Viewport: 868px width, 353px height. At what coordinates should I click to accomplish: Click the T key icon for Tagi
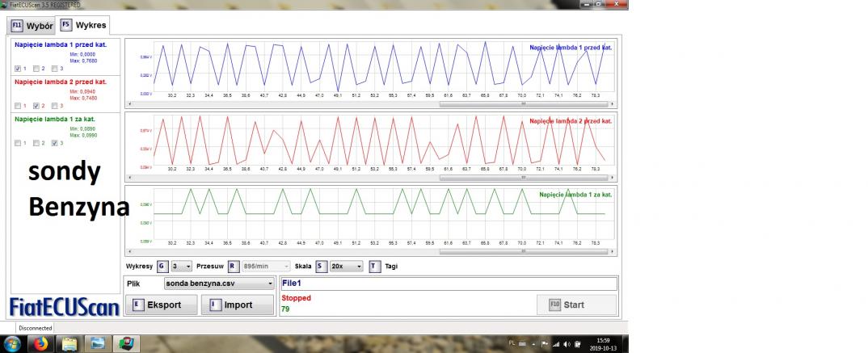tap(374, 266)
